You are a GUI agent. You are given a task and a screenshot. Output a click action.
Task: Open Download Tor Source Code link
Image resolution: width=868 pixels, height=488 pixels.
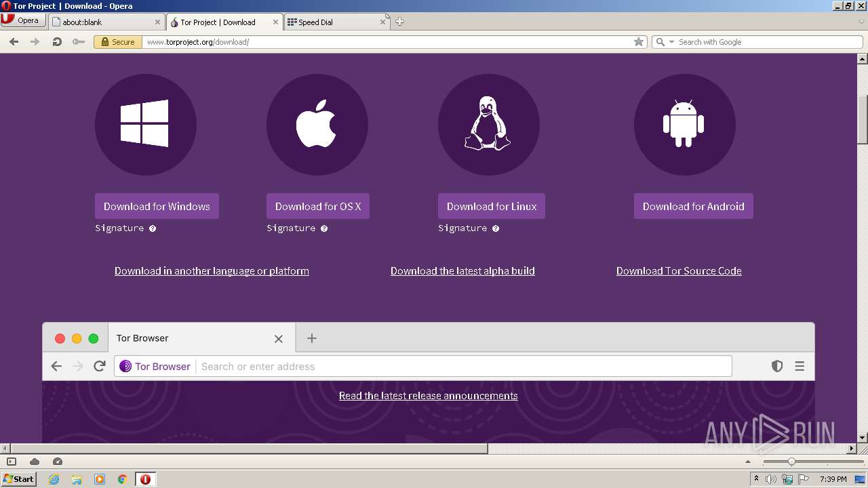tap(679, 271)
